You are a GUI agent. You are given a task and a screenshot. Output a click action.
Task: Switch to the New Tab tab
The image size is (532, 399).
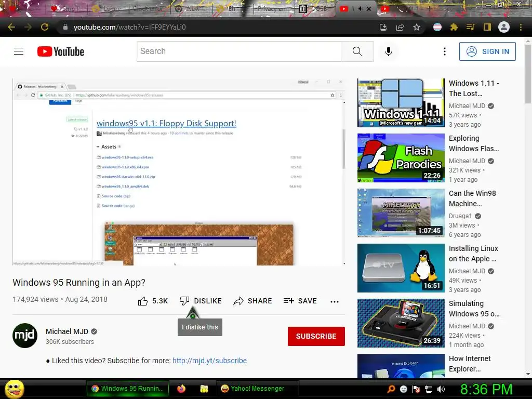pyautogui.click(x=191, y=9)
